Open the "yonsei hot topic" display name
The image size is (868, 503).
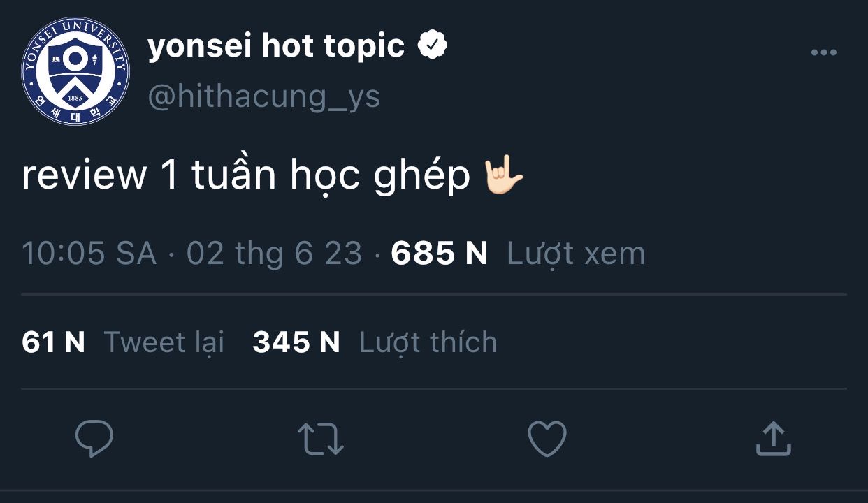click(x=276, y=46)
